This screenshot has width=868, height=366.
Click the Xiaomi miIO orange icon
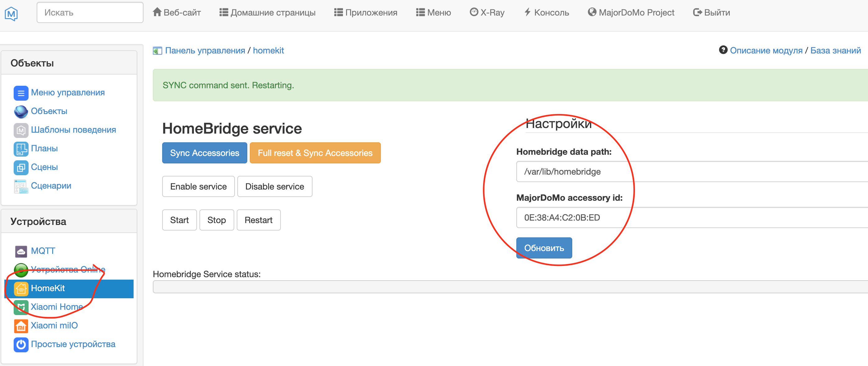click(x=21, y=326)
